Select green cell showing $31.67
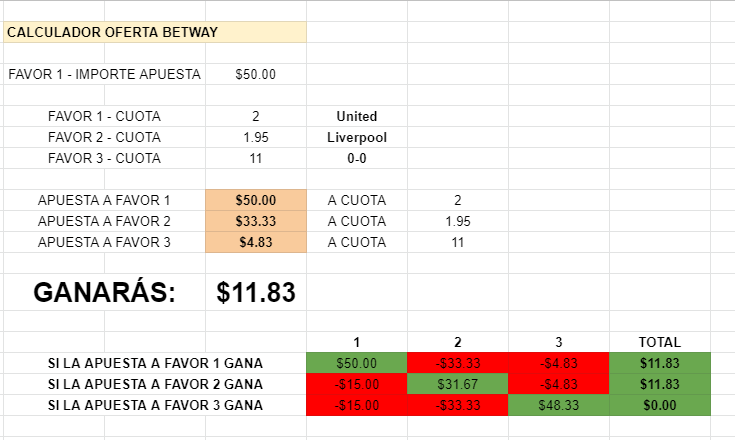Viewport: 735px width, 440px height. tap(458, 384)
